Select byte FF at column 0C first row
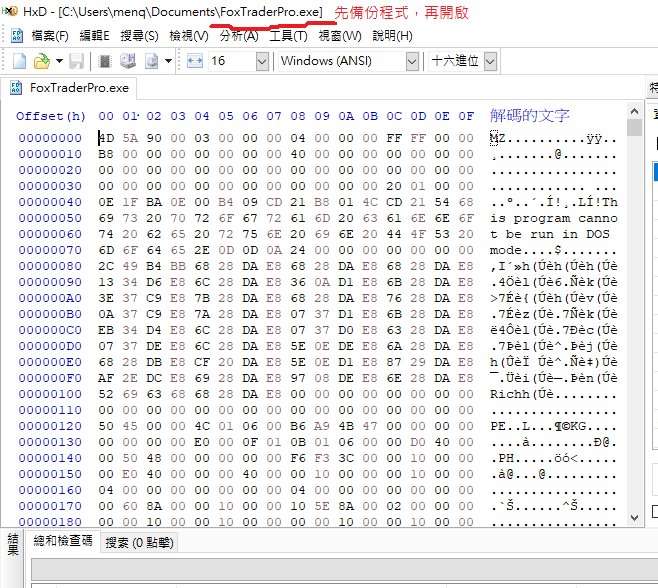Viewport: 658px width, 588px height. [x=394, y=138]
